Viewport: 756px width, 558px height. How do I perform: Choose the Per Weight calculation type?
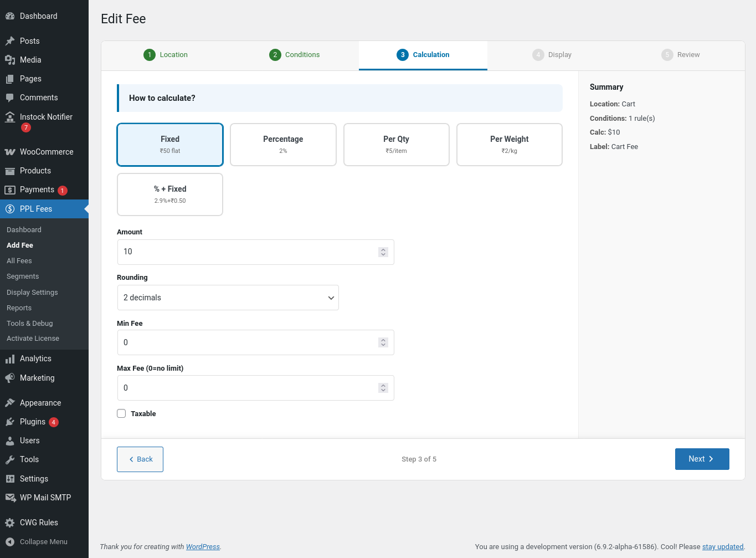[509, 145]
